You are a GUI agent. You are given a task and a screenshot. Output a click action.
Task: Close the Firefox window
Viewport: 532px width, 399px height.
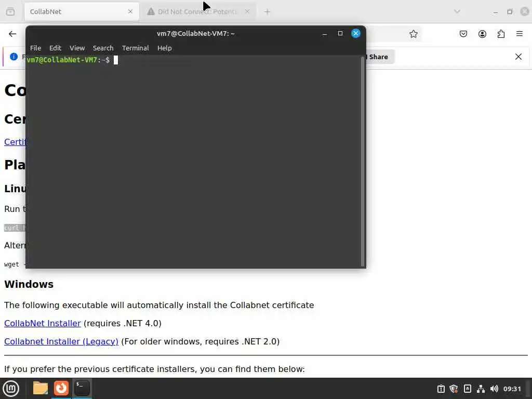tap(525, 11)
